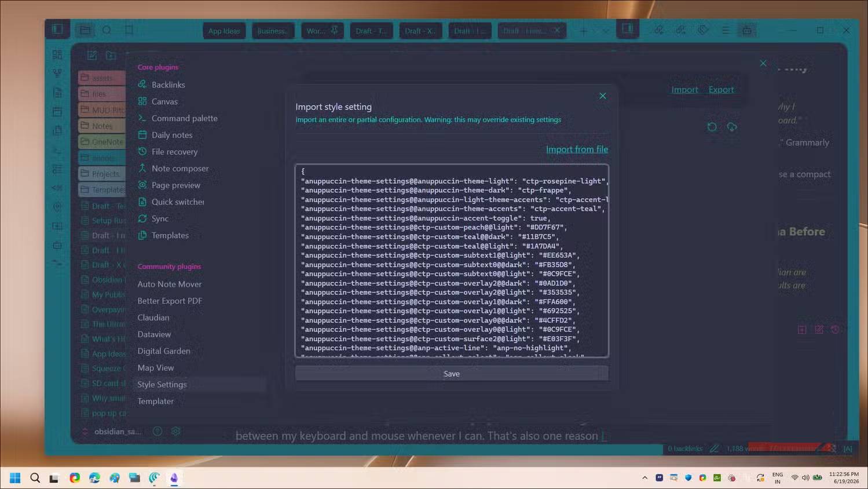Image resolution: width=868 pixels, height=489 pixels.
Task: Open a new tab with plus icon
Action: click(x=584, y=31)
